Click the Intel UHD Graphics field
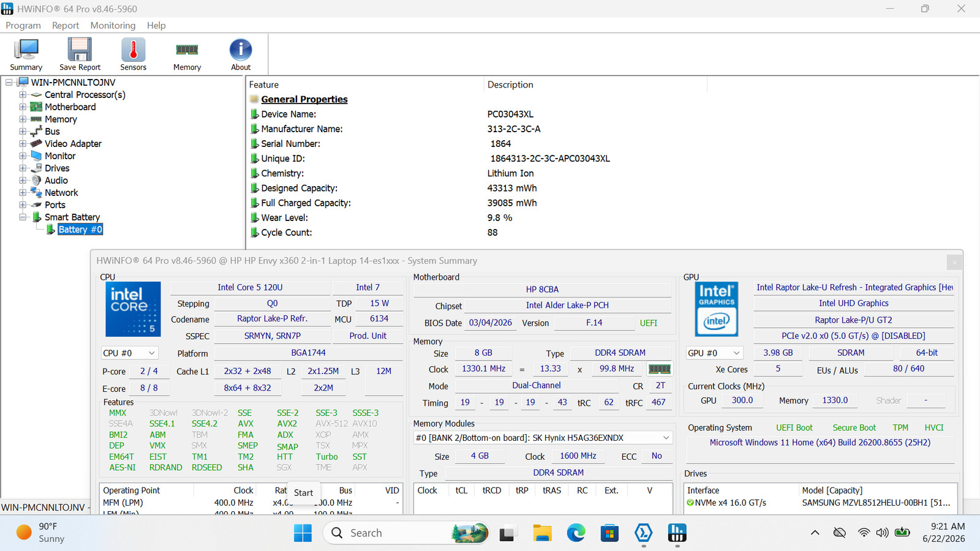This screenshot has height=551, width=980. (854, 303)
